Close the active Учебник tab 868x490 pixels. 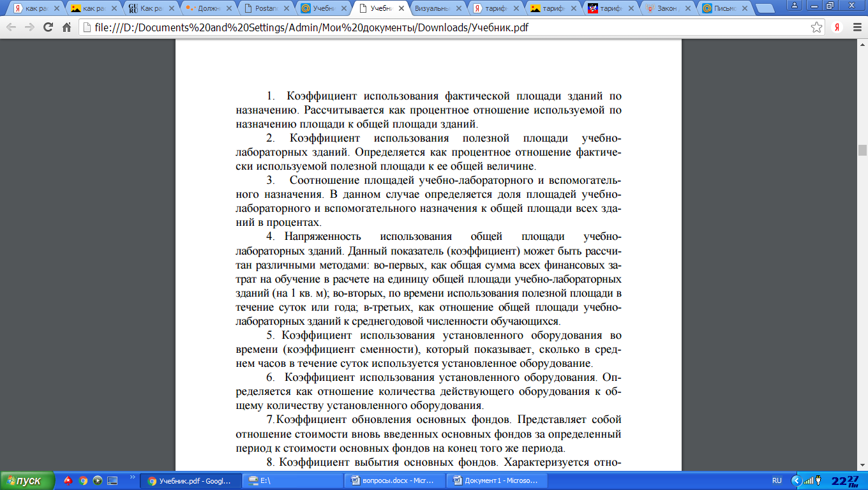(402, 9)
